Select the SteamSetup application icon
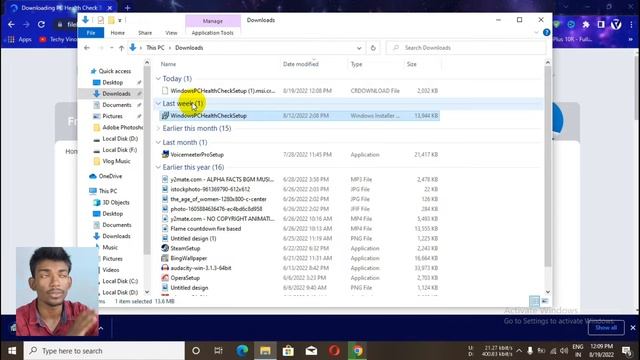The height and width of the screenshot is (360, 640). coord(165,248)
